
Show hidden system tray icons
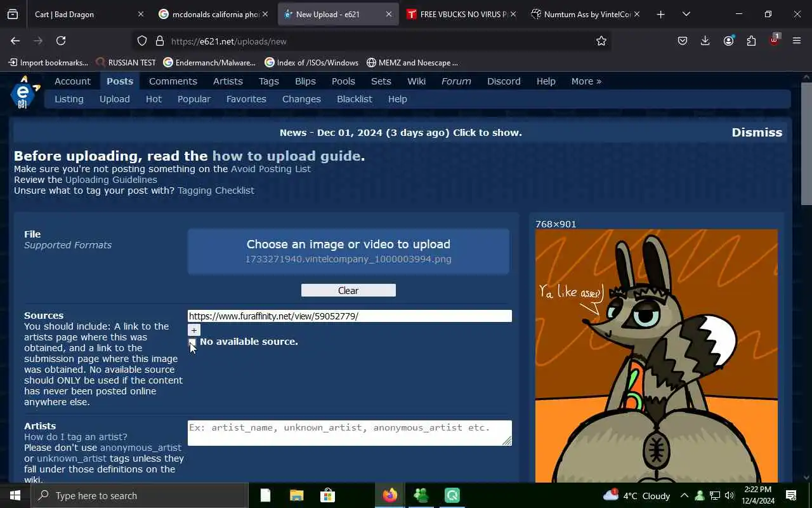pyautogui.click(x=684, y=495)
